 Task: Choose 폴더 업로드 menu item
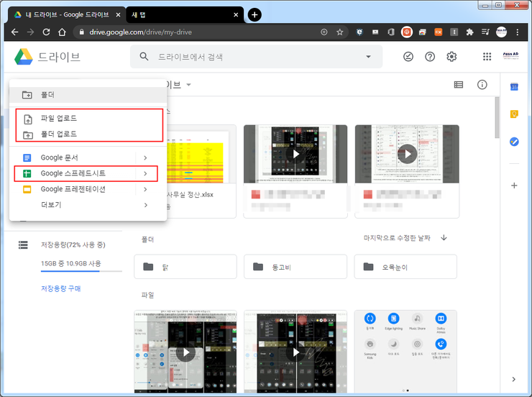(x=88, y=134)
